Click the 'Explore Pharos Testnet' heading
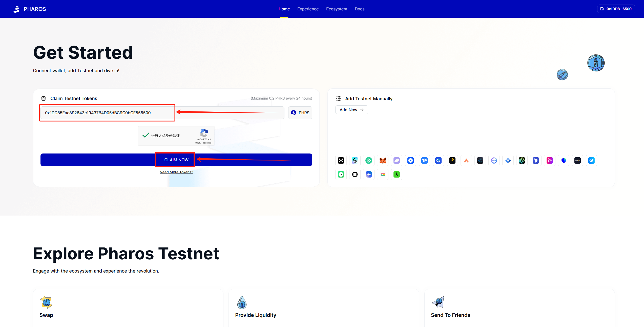Screen dimensions: 644x327 (x=126, y=254)
